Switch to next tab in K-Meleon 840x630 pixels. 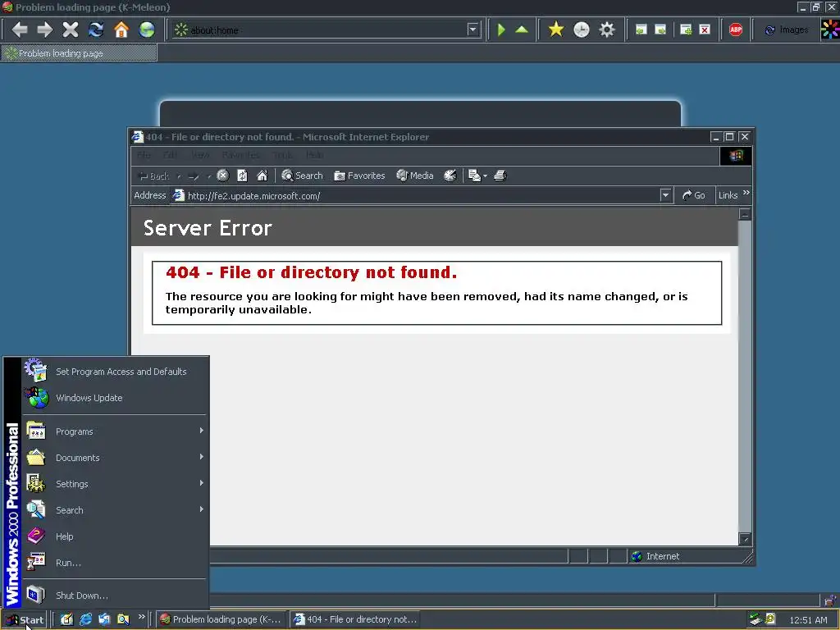[x=660, y=30]
